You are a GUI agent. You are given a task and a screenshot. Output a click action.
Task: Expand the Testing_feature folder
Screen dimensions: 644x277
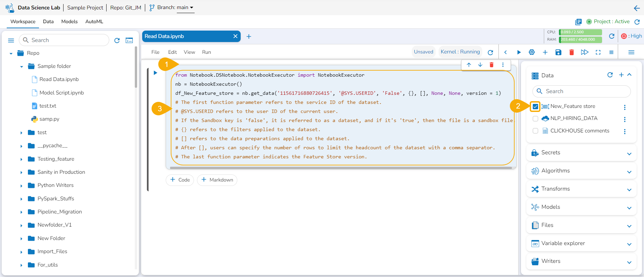coord(21,159)
